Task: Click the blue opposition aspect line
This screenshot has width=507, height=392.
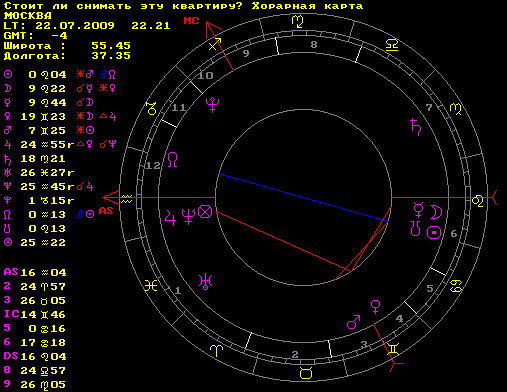Action: coord(303,197)
